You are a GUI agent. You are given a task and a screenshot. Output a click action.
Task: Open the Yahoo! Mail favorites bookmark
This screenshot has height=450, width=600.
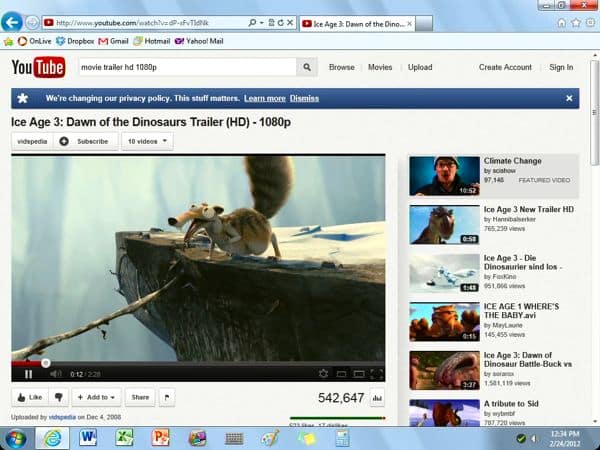pyautogui.click(x=199, y=41)
